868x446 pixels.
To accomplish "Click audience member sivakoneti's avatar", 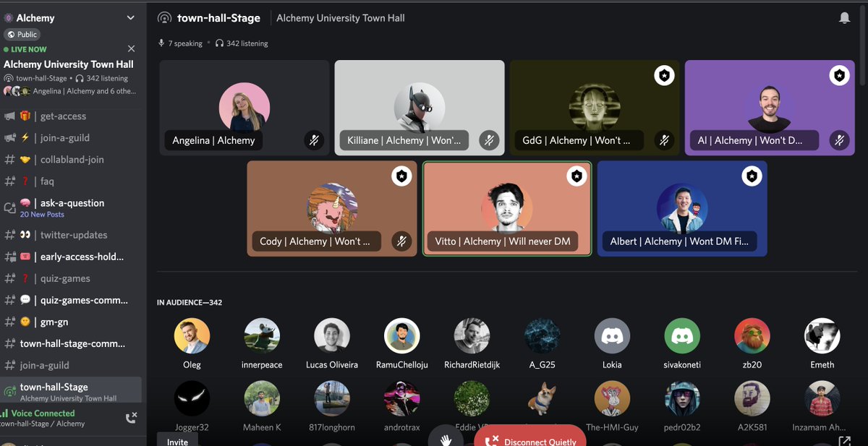I will [682, 336].
